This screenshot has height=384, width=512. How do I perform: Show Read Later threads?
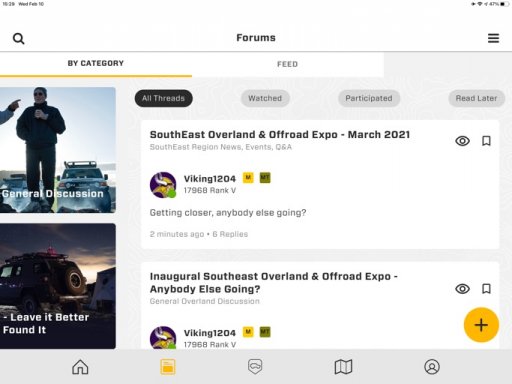(x=476, y=98)
